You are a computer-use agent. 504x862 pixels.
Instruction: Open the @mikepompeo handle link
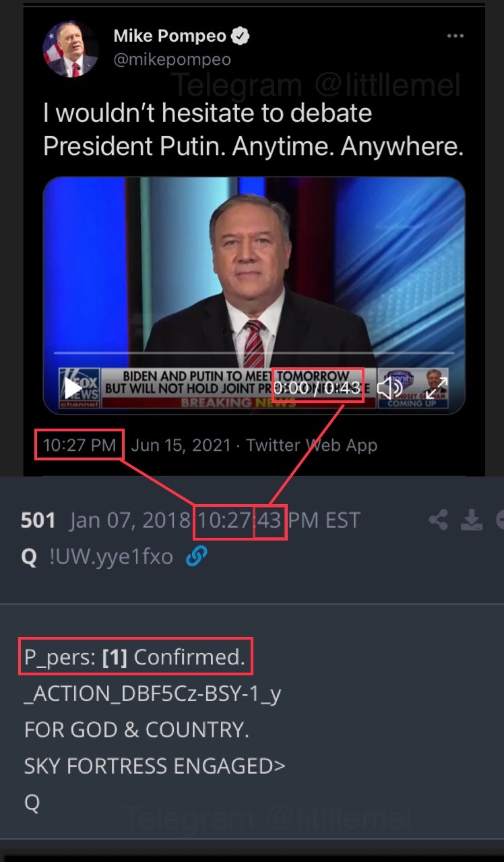click(172, 59)
